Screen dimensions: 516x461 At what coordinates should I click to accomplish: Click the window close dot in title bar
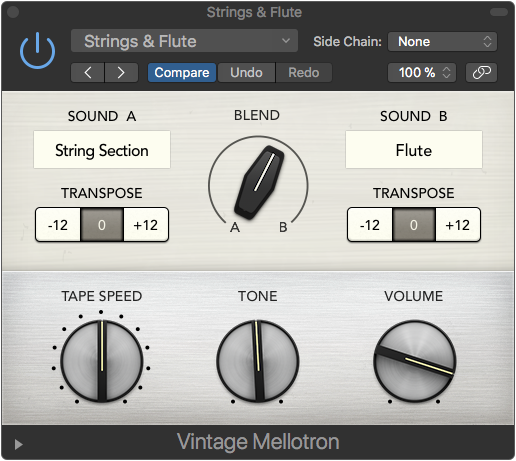click(x=13, y=12)
